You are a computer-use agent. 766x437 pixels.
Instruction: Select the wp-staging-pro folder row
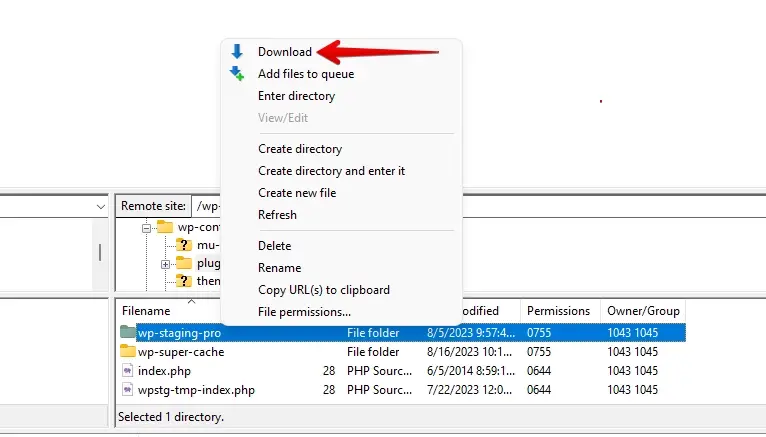pyautogui.click(x=402, y=333)
